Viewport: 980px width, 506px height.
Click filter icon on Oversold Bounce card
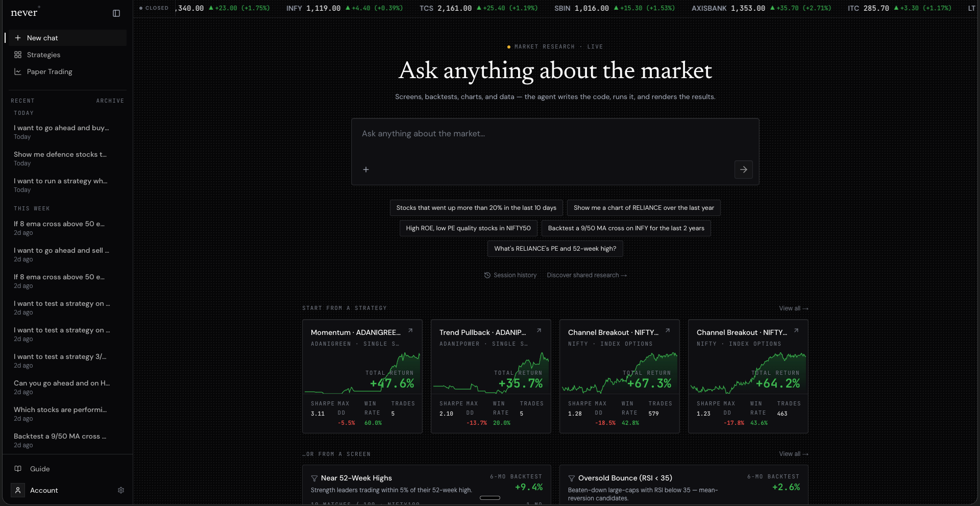(572, 478)
